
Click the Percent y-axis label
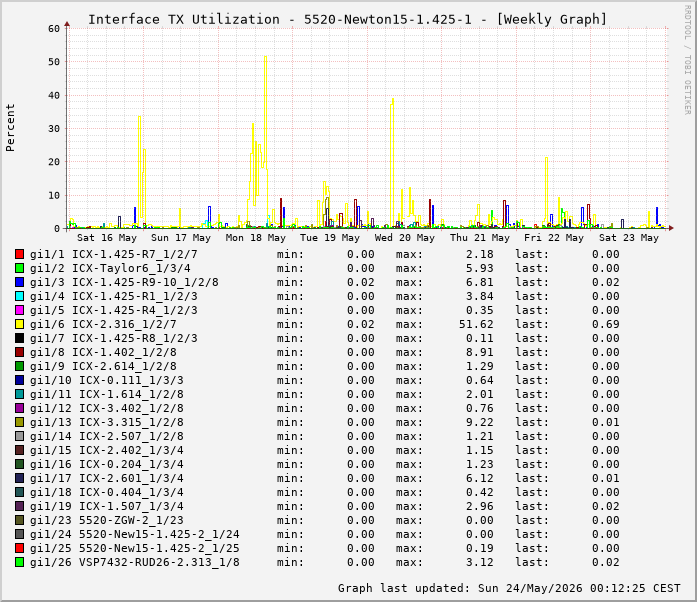(x=10, y=128)
